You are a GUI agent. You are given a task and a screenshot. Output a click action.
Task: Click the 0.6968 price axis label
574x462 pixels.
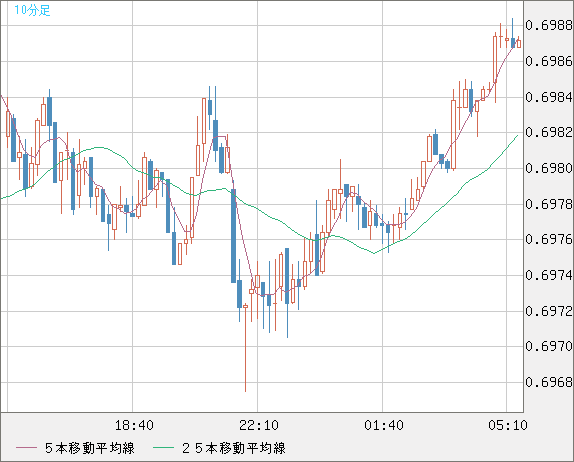pos(549,382)
